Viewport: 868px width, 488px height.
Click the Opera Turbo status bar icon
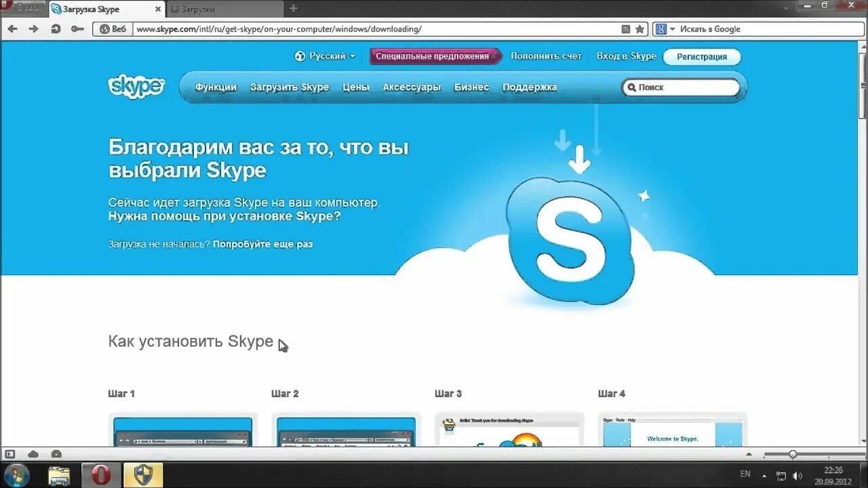coord(56,454)
